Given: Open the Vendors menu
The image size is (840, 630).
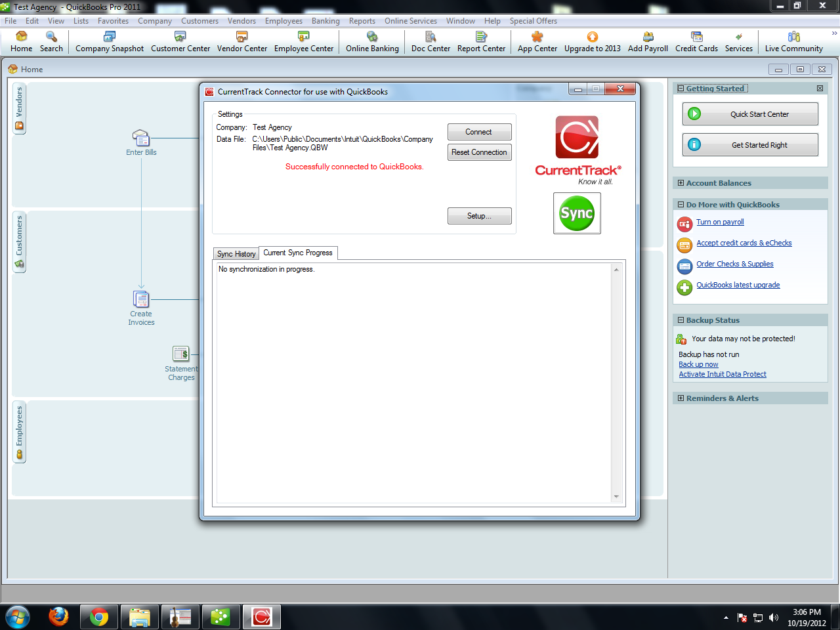Looking at the screenshot, I should coord(241,21).
